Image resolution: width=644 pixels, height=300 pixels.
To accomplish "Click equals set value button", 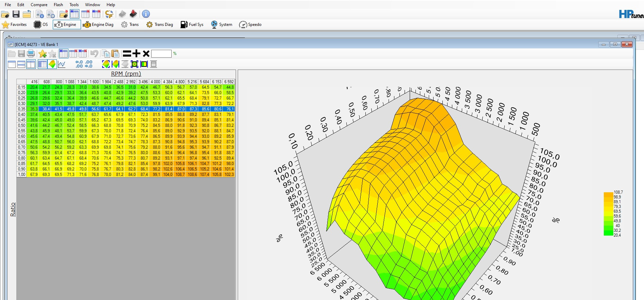I will 127,54.
